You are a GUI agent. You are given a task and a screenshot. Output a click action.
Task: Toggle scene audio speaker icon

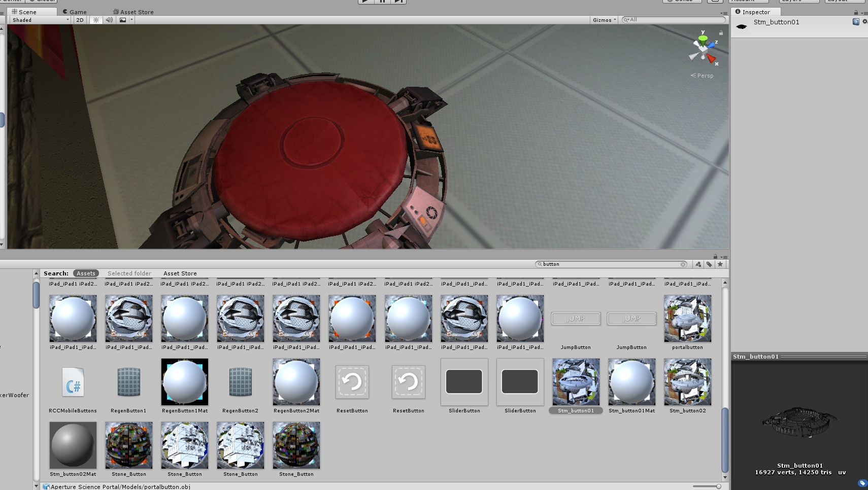[109, 20]
